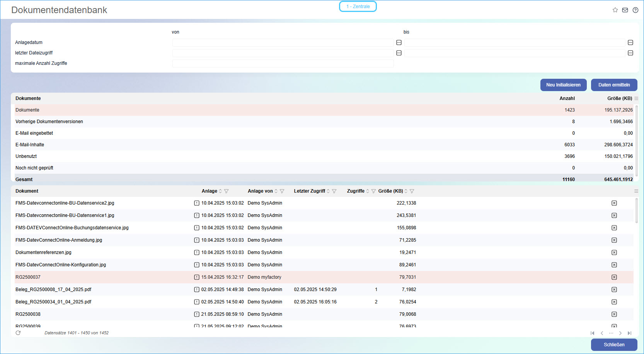Open Dokument list column menu

[x=636, y=191]
